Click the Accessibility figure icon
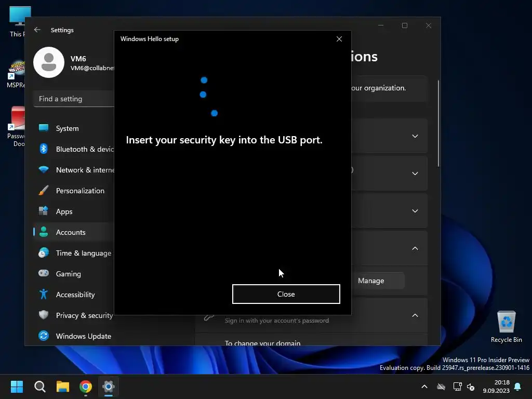Viewport: 532px width, 399px height. 44,294
